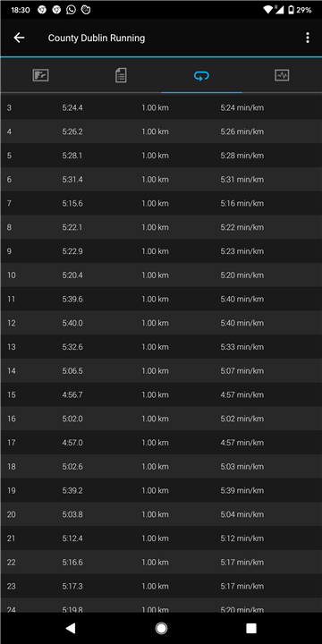The image size is (322, 644).
Task: Tap the Android back navigation button
Action: click(71, 628)
